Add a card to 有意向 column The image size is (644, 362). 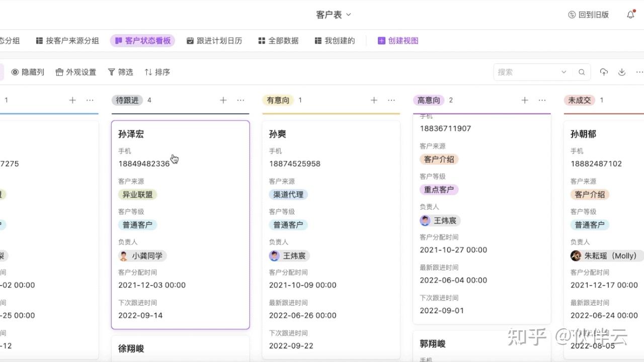tap(374, 101)
